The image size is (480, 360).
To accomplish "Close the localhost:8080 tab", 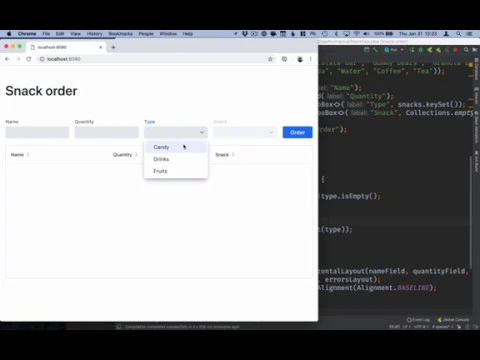I will click(x=101, y=47).
